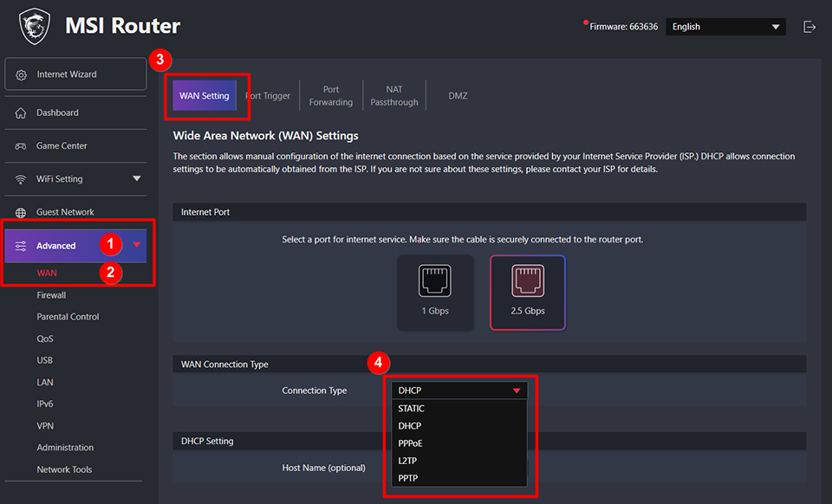Viewport: 832px width, 504px height.
Task: Open the Guest Network page
Action: [75, 212]
